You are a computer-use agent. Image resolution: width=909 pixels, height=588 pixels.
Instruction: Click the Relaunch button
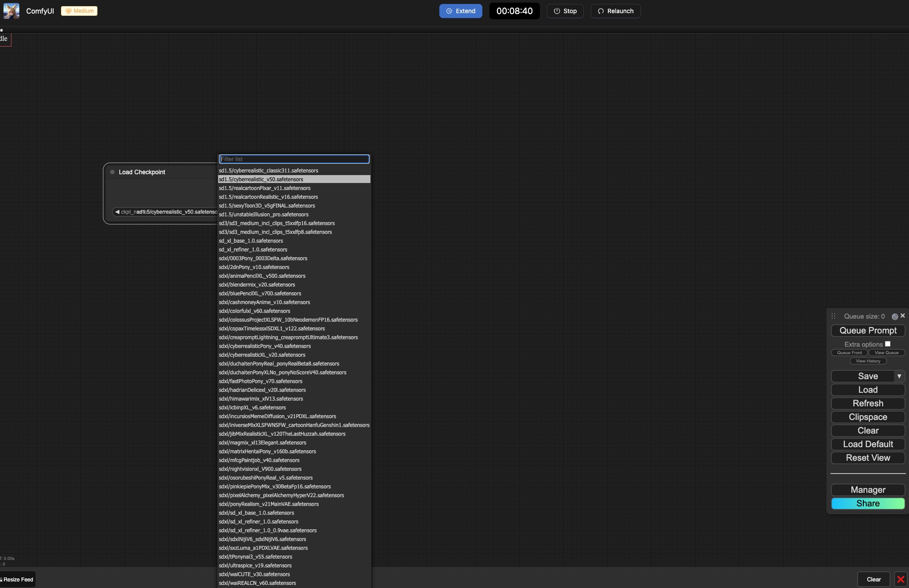615,11
